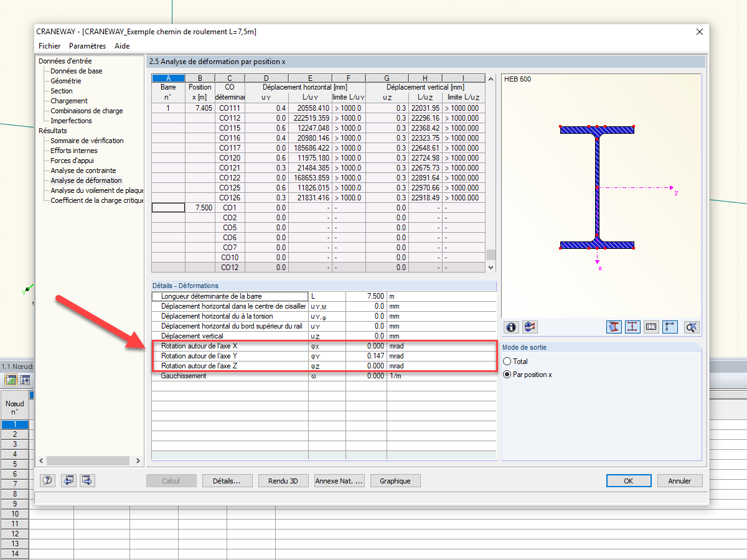The image size is (747, 560).
Task: Select the CO126 row cell
Action: point(230,197)
